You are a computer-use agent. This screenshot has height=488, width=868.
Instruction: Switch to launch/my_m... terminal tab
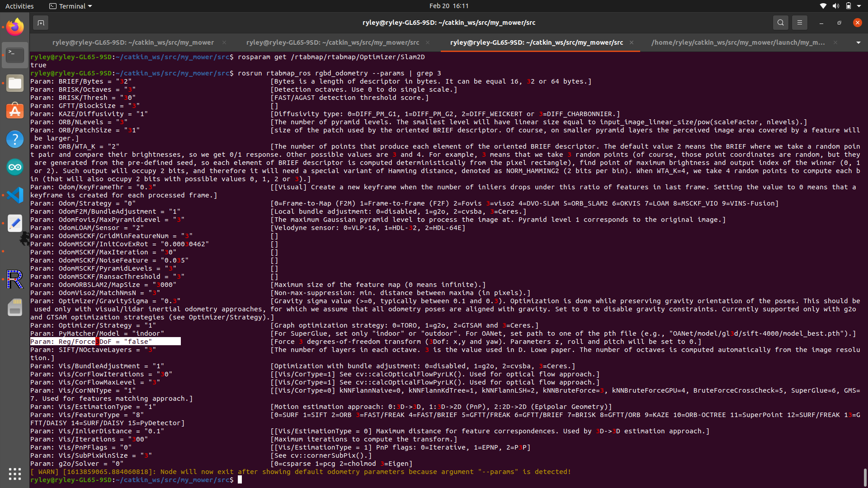click(738, 42)
